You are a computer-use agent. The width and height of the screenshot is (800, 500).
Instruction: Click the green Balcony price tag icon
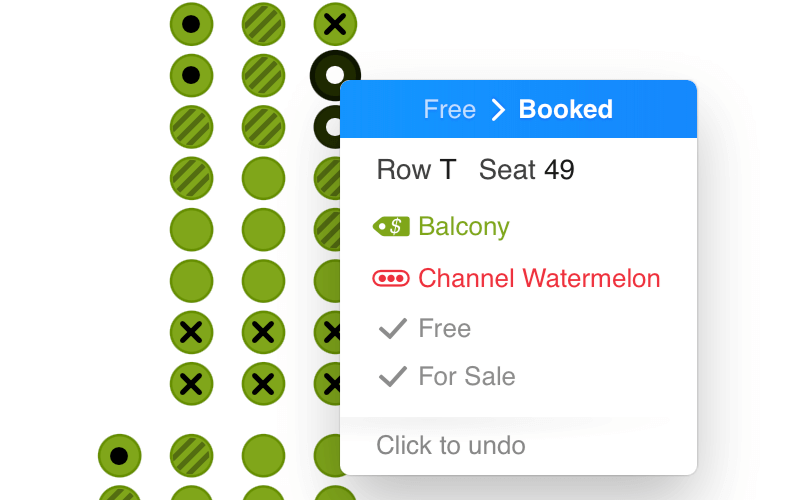click(391, 227)
